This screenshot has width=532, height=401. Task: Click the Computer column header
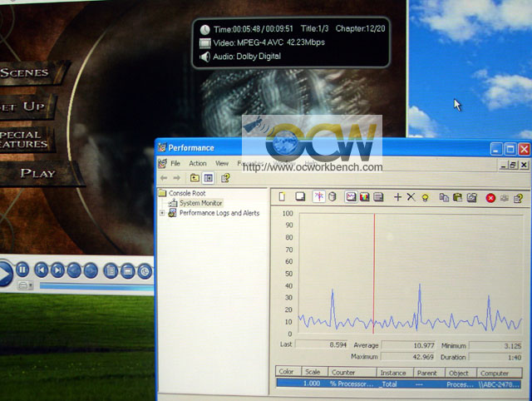(x=499, y=374)
